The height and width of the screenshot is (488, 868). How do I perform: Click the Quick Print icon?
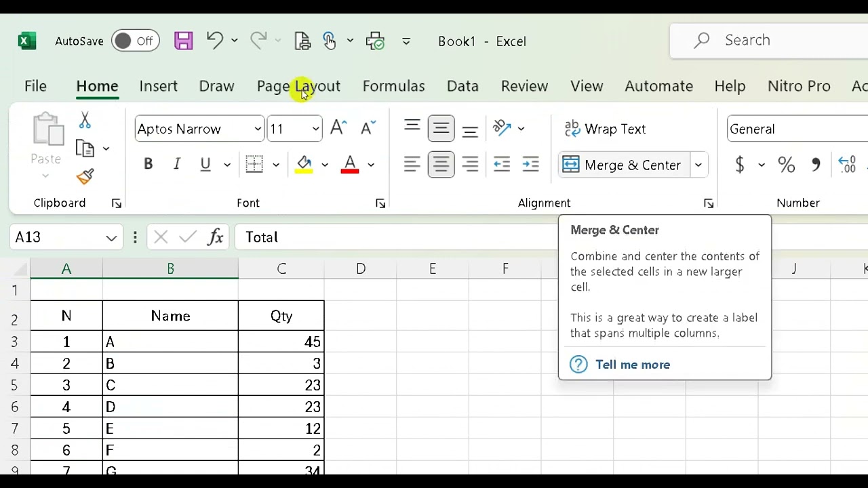tap(375, 41)
